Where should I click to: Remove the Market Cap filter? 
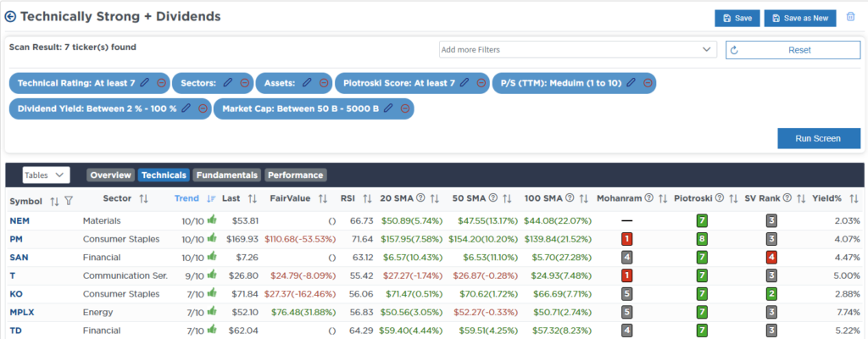pos(405,108)
